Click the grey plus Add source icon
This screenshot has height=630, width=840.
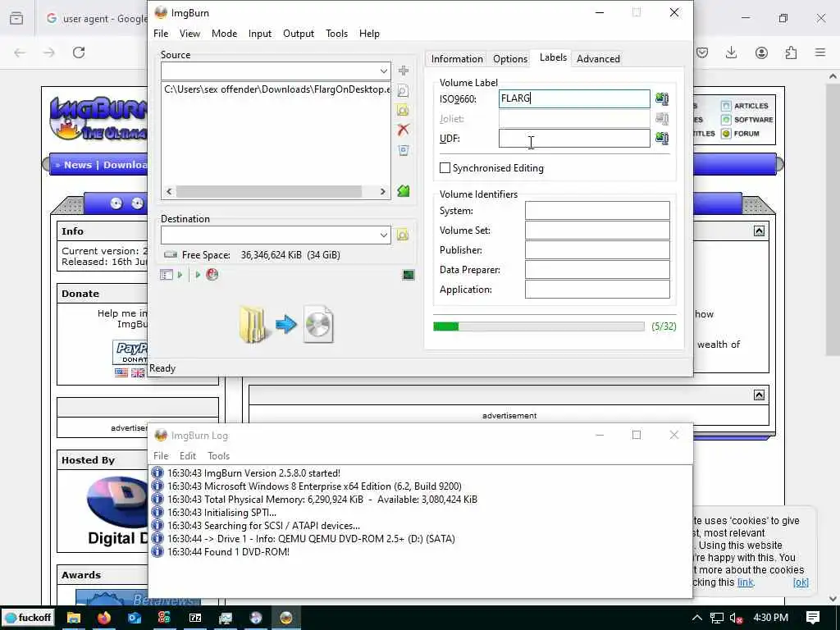(404, 71)
